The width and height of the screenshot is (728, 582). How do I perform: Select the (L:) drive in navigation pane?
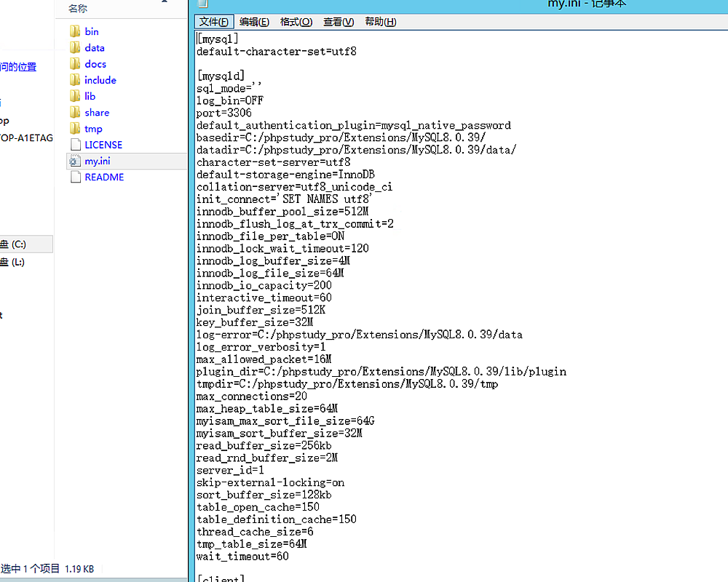13,262
